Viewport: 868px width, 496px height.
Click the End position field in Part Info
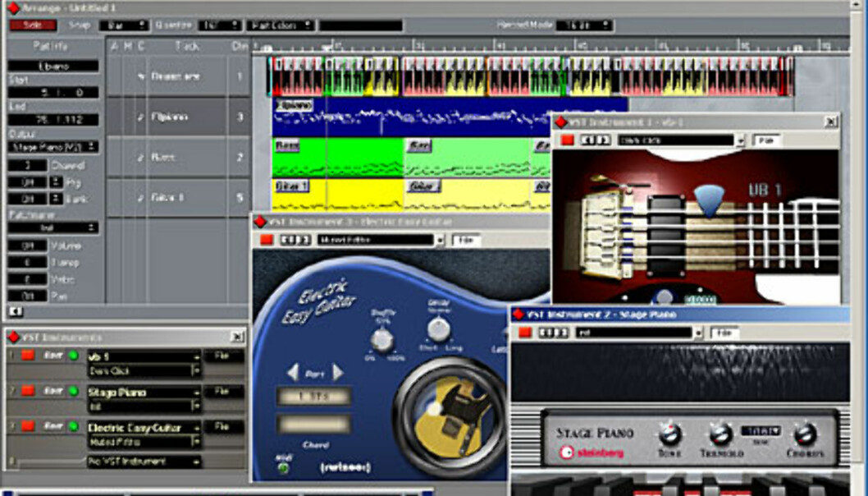point(53,120)
